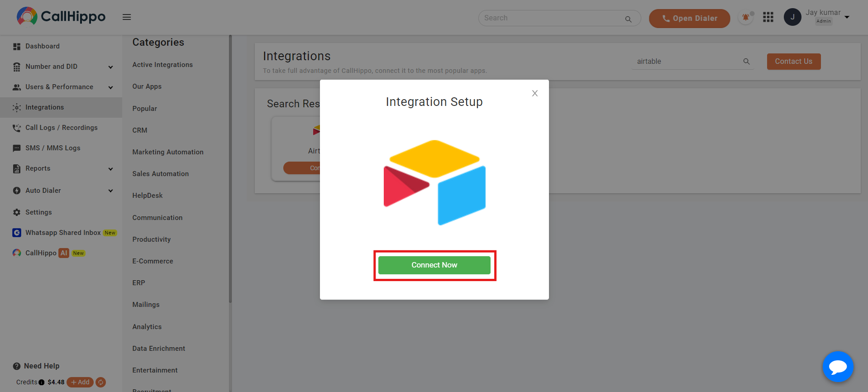The height and width of the screenshot is (392, 868).
Task: Select Productivity category
Action: pos(151,239)
